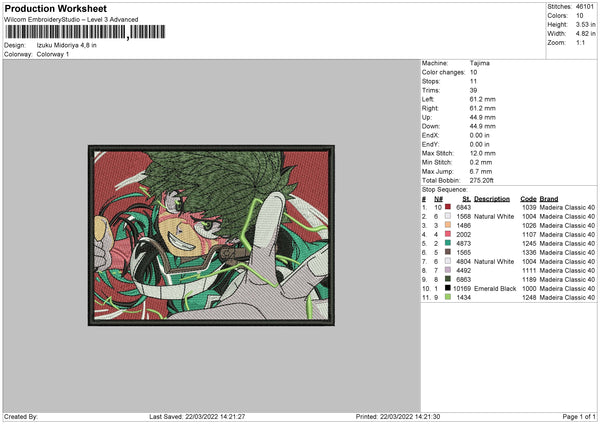Click the 'Colorway 1' value
The height and width of the screenshot is (424, 600).
click(x=53, y=54)
